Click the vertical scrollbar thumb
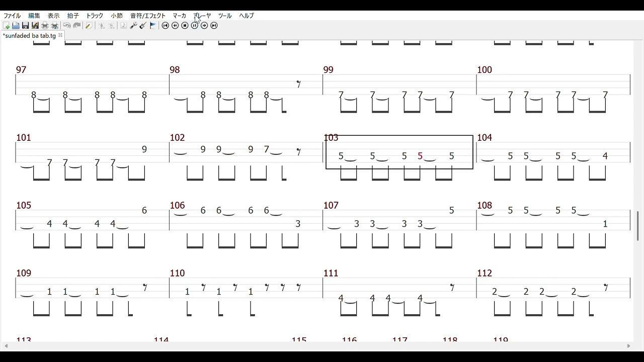The height and width of the screenshot is (362, 644). point(638,226)
